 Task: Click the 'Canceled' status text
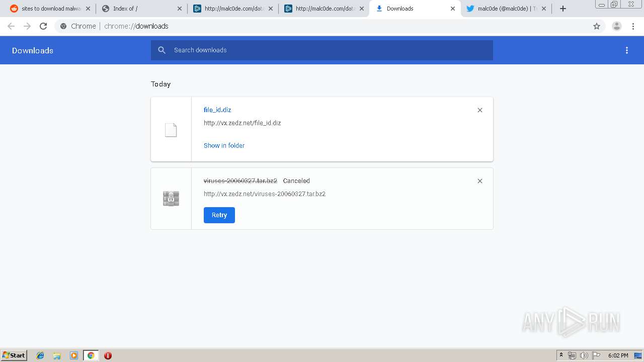coord(296,180)
